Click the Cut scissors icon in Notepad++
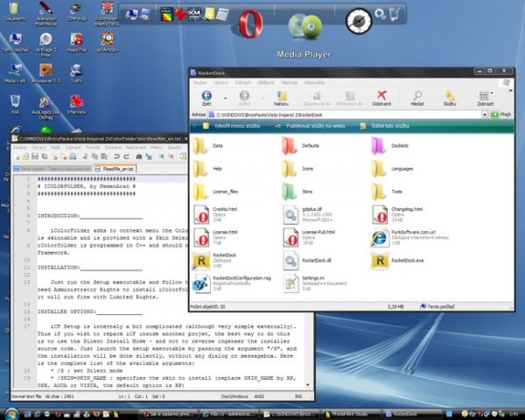Image resolution: width=525 pixels, height=420 pixels. [x=86, y=157]
